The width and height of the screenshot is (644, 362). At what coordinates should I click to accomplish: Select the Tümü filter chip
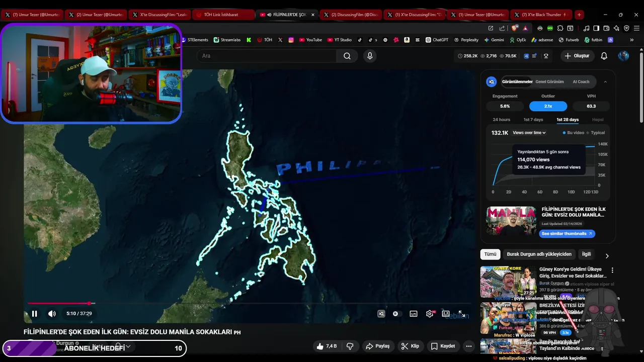(x=490, y=254)
